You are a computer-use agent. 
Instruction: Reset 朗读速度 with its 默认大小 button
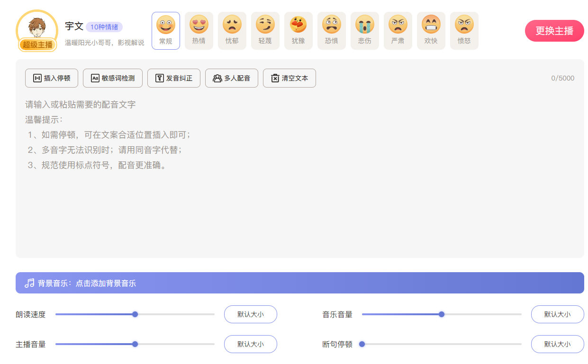[251, 314]
